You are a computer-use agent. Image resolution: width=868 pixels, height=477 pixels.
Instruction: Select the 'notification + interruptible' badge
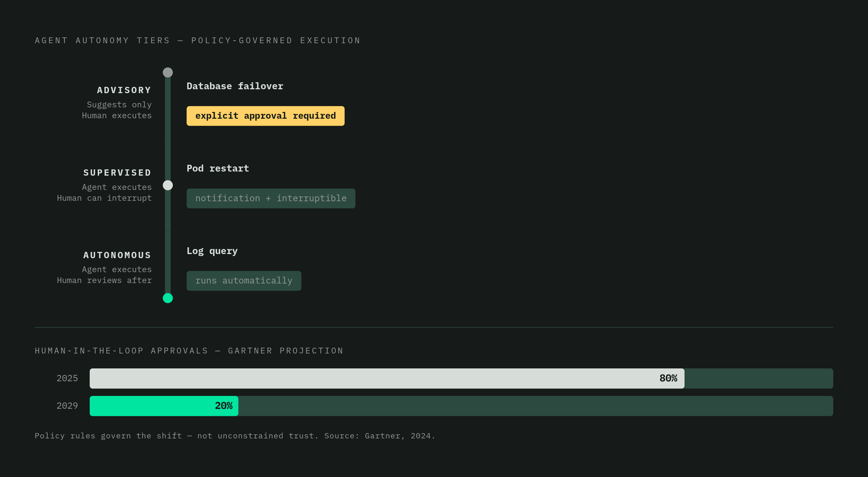[271, 199]
